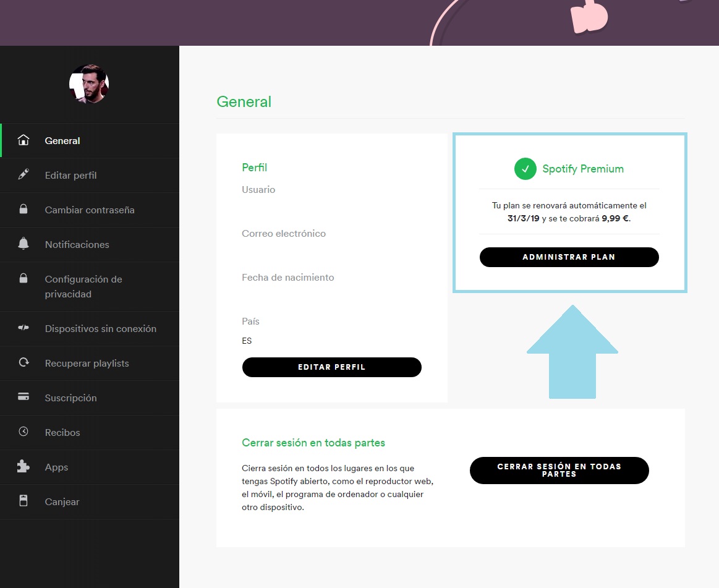Click the offline devices icon in sidebar

click(x=23, y=328)
